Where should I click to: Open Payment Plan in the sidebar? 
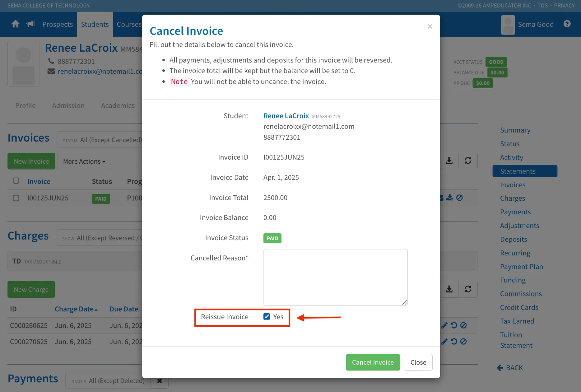(521, 267)
